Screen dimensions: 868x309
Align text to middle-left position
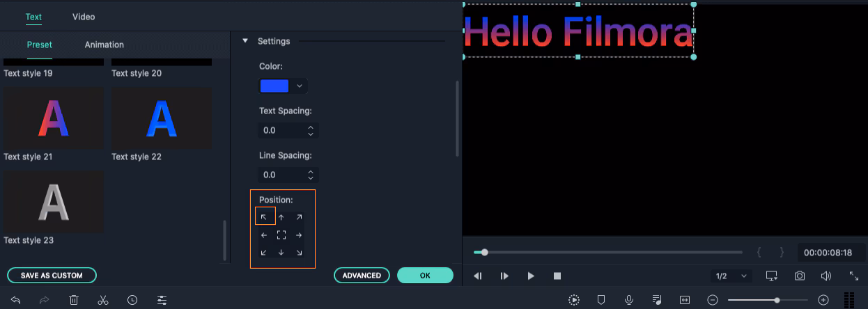tap(264, 235)
